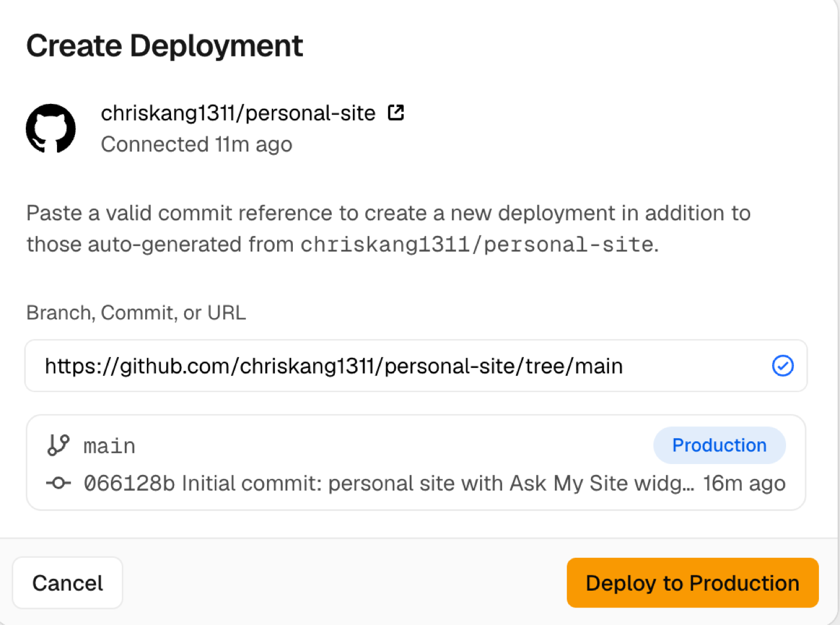This screenshot has width=840, height=625.
Task: Click the Branch, Commit, or URL label
Action: [x=136, y=313]
